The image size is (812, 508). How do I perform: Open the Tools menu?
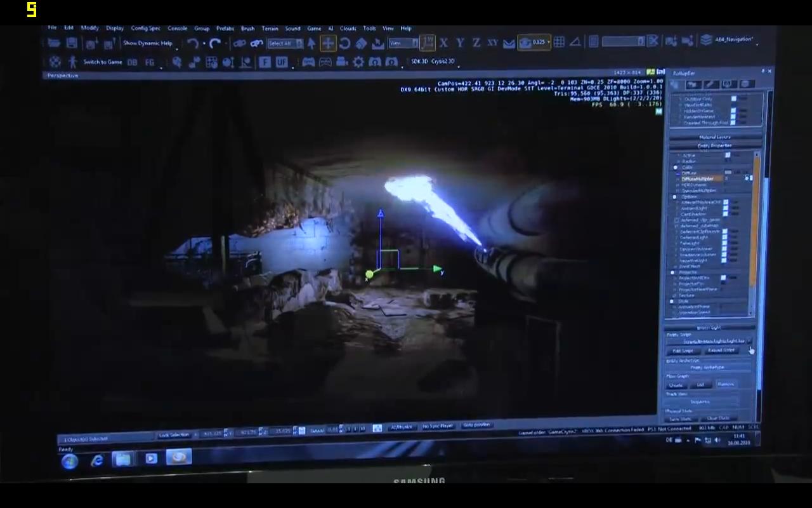[369, 29]
